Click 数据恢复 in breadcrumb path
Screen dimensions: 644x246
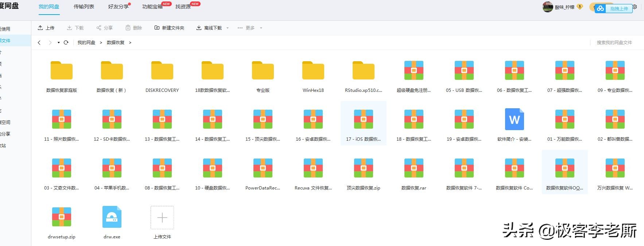[116, 43]
